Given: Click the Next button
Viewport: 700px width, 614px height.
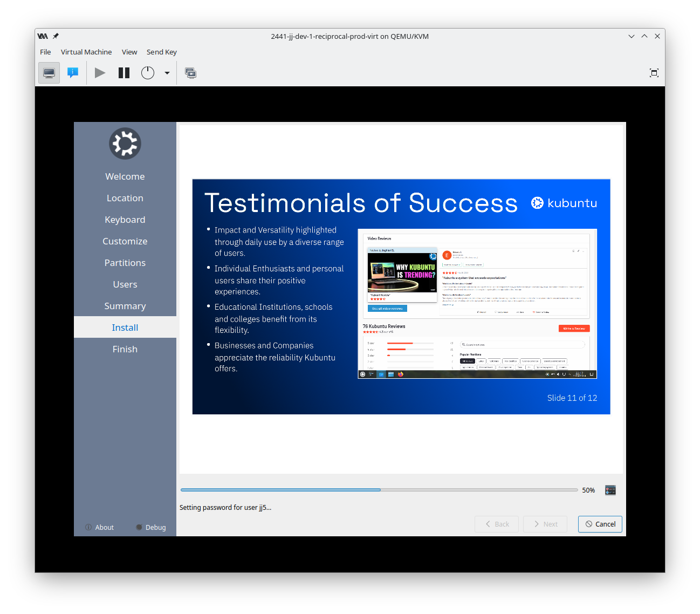Looking at the screenshot, I should pos(545,524).
